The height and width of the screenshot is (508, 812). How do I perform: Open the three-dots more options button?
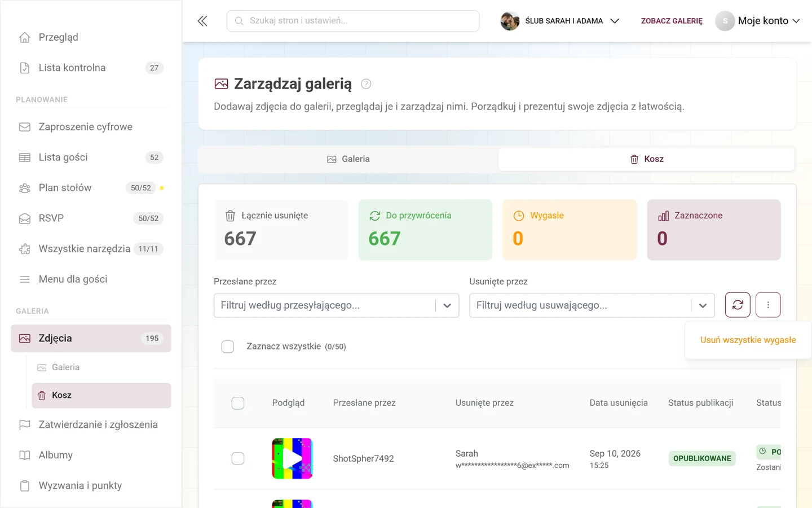768,305
